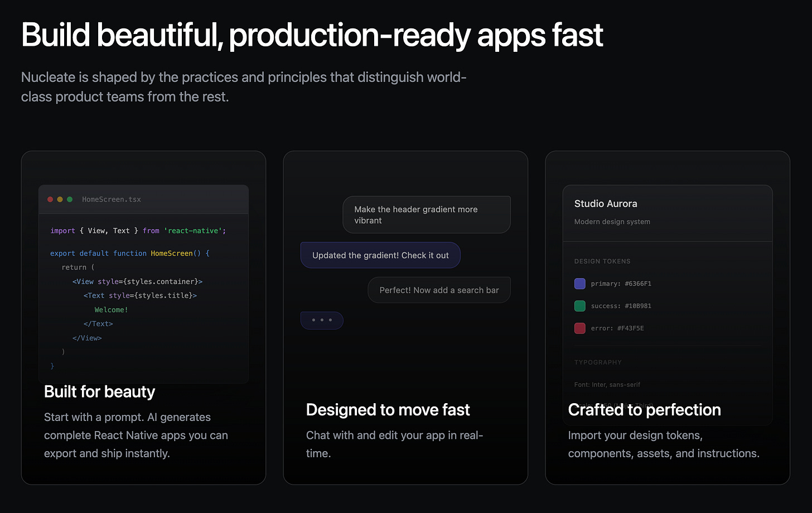Click the success #10B981 green swatch
The width and height of the screenshot is (812, 513).
(x=580, y=306)
